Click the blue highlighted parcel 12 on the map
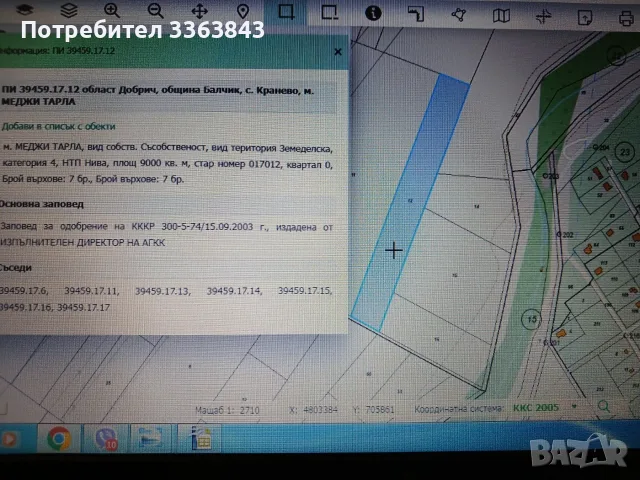 [410, 201]
